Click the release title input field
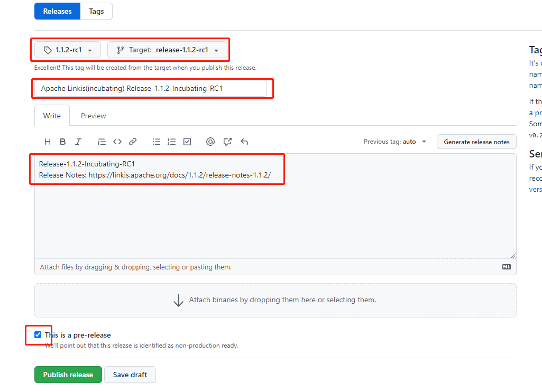542x392 pixels. coord(150,88)
